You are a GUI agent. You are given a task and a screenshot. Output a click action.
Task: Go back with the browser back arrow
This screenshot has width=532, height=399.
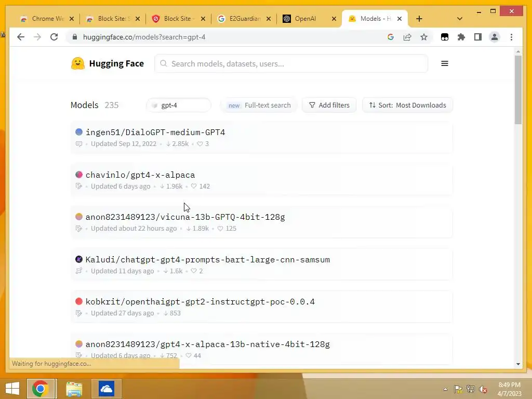[21, 37]
